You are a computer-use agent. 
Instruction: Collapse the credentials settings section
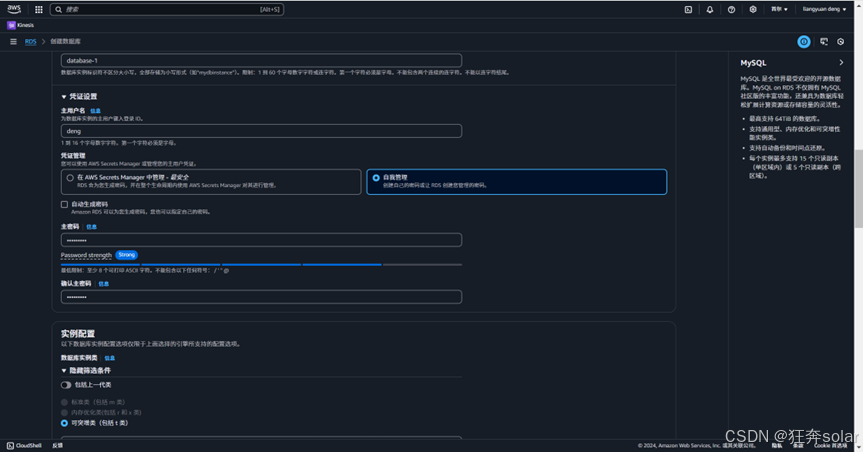79,96
